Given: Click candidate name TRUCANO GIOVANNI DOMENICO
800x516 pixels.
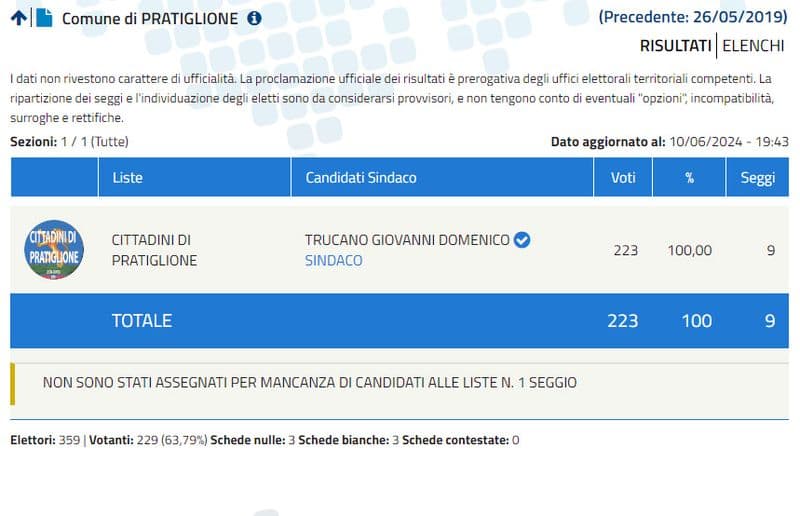Looking at the screenshot, I should pos(407,240).
